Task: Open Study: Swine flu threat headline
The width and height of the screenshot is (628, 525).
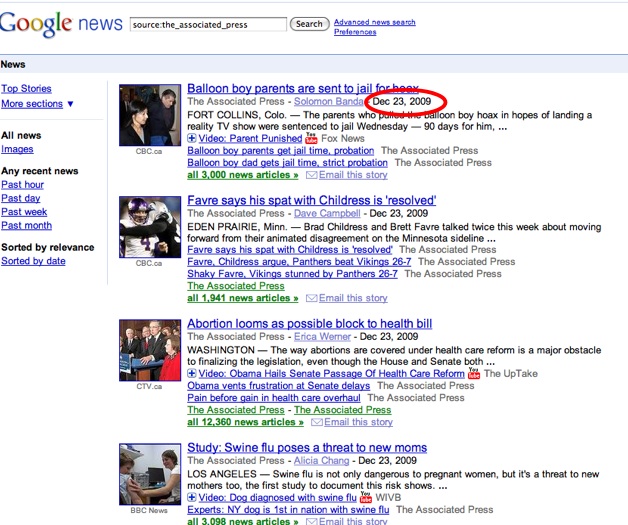Action: click(x=307, y=448)
